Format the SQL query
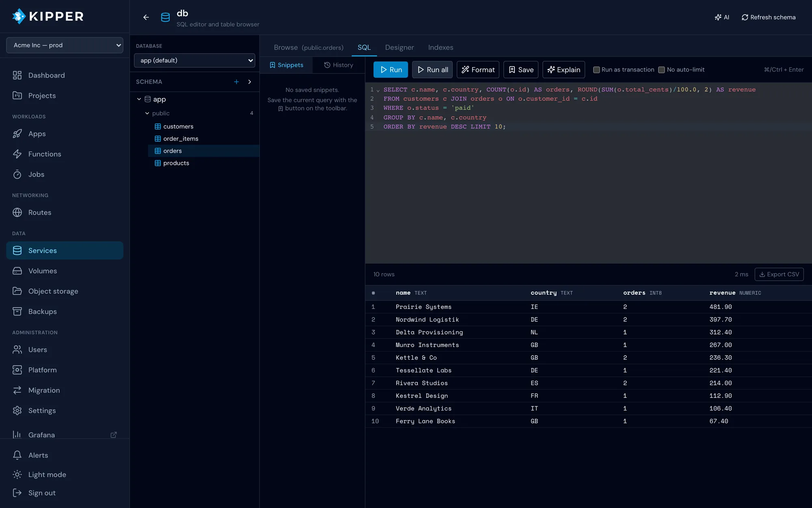The image size is (812, 508). pos(478,70)
